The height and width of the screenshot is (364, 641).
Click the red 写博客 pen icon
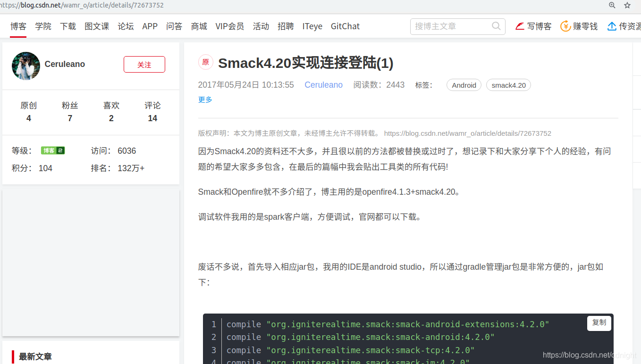[520, 26]
